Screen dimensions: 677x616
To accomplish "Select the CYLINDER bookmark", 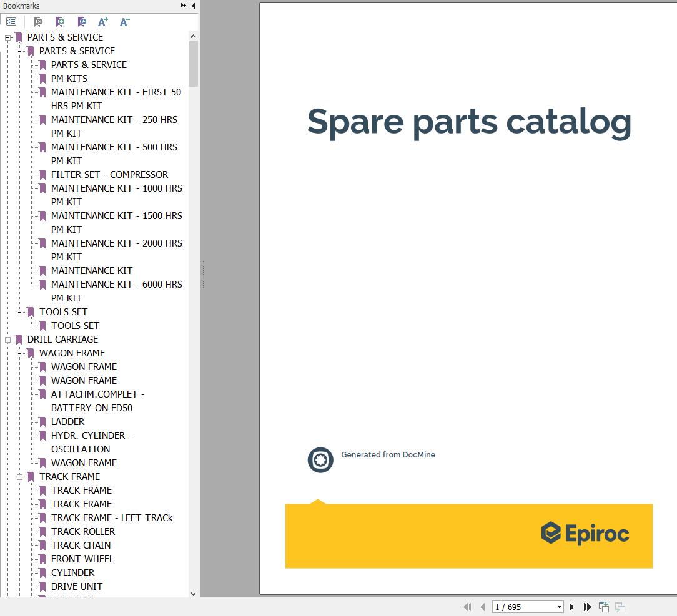I will (72, 574).
